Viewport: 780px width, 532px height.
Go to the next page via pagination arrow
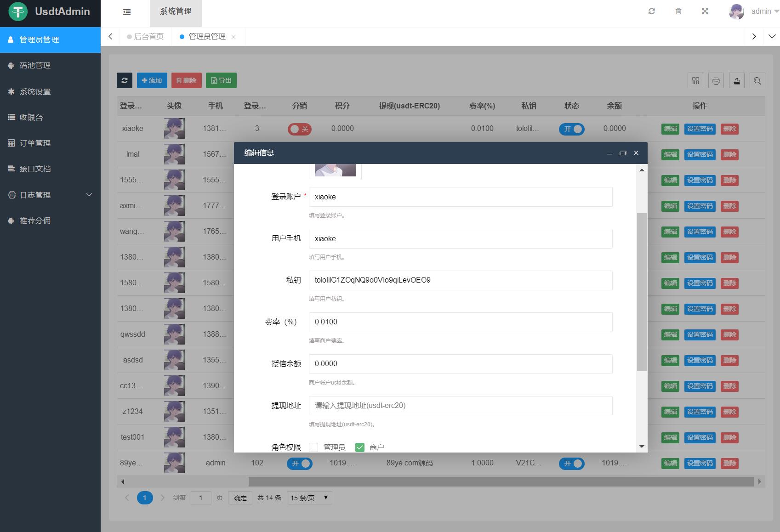click(162, 498)
